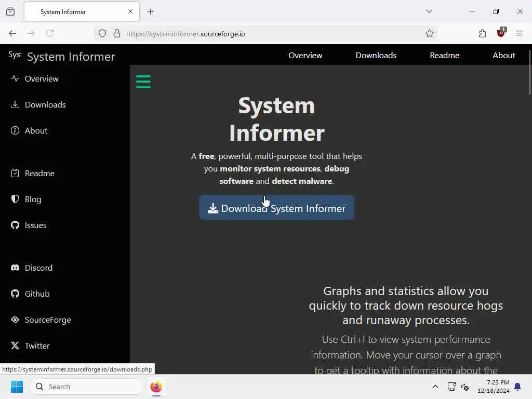Click the Discord logo icon in sidebar
The width and height of the screenshot is (532, 399).
[x=15, y=268]
